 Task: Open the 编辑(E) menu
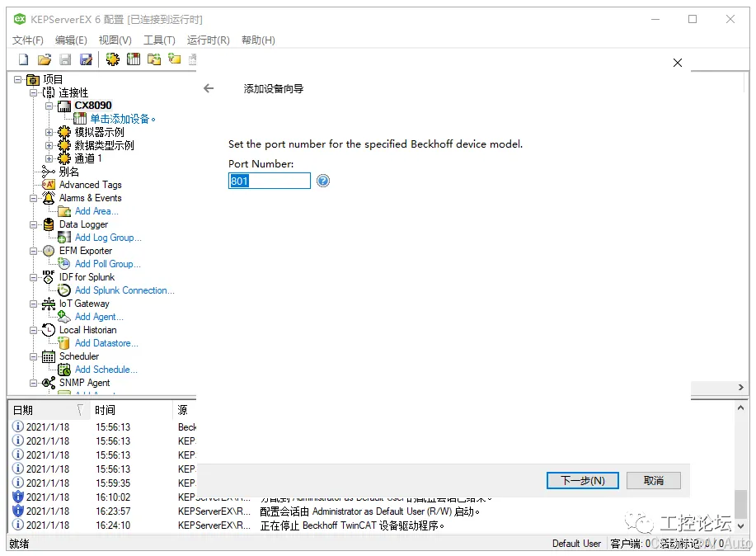71,40
